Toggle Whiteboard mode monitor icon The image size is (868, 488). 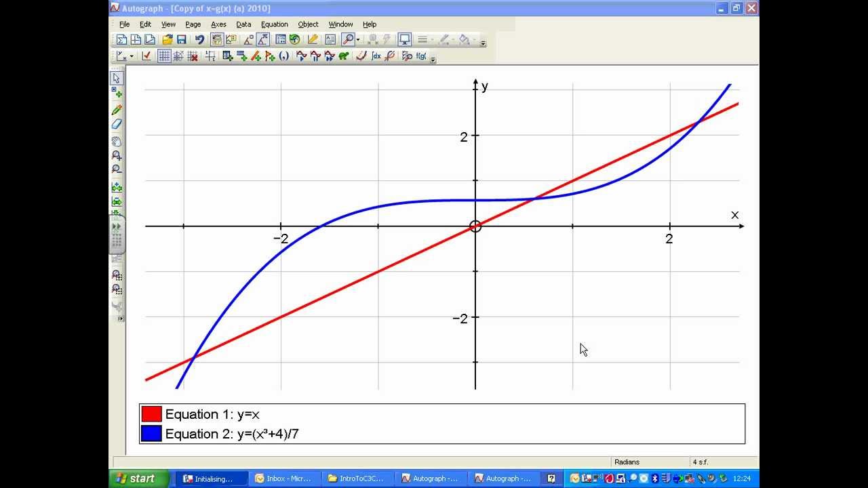pos(405,39)
